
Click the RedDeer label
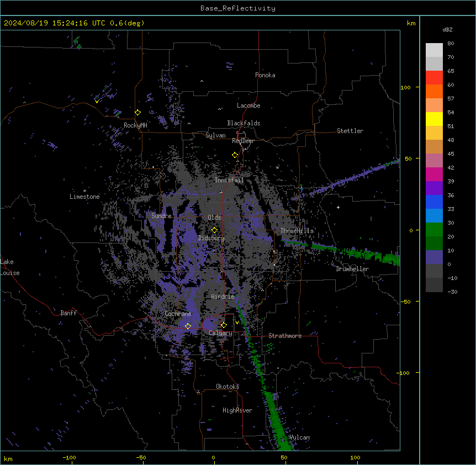[243, 141]
